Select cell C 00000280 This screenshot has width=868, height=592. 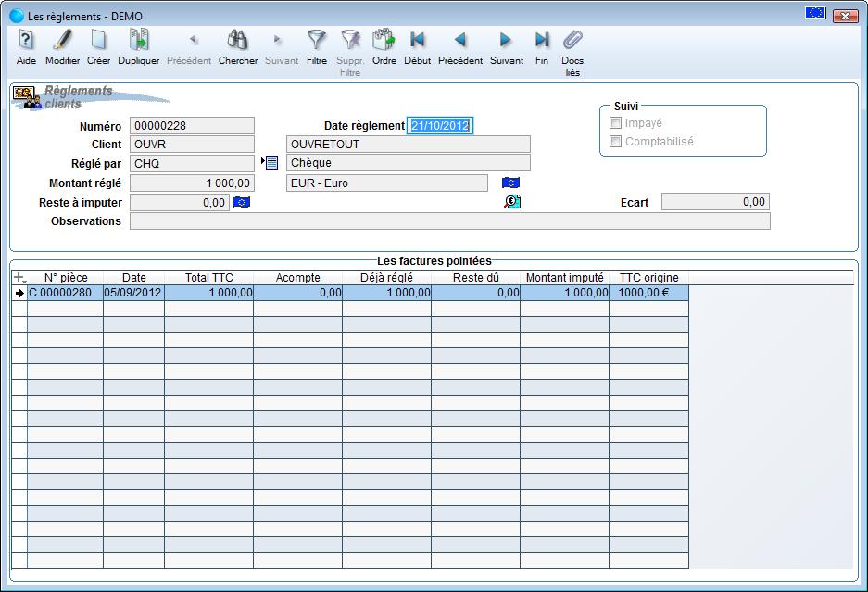point(66,293)
